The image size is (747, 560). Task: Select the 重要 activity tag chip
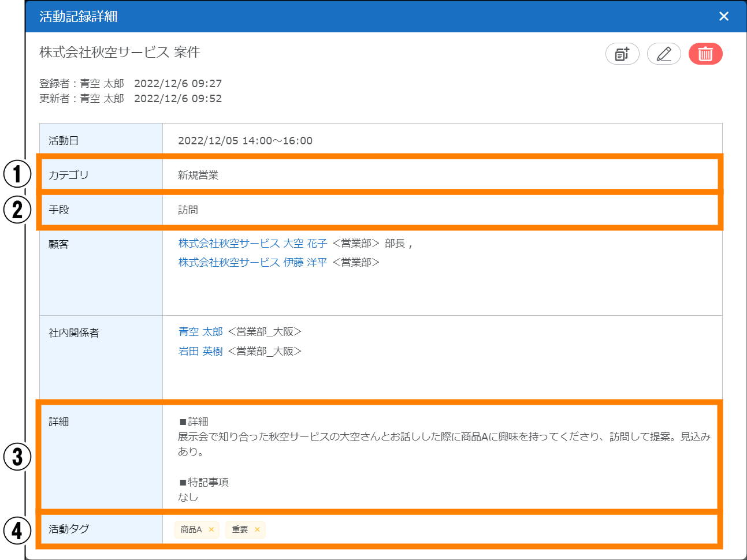tap(240, 529)
